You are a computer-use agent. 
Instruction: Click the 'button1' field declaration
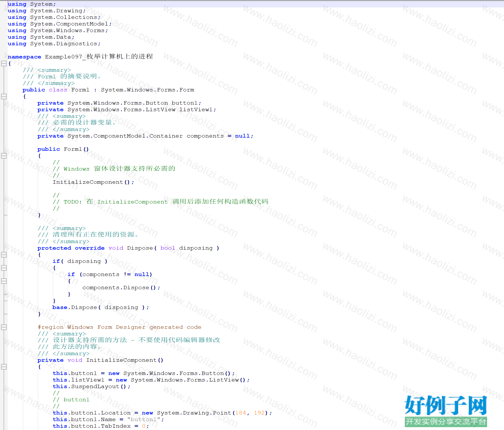point(119,103)
